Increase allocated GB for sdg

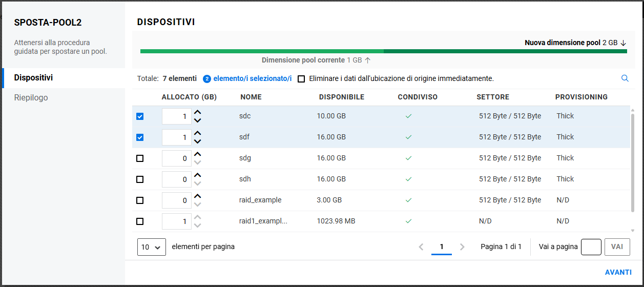tap(198, 154)
